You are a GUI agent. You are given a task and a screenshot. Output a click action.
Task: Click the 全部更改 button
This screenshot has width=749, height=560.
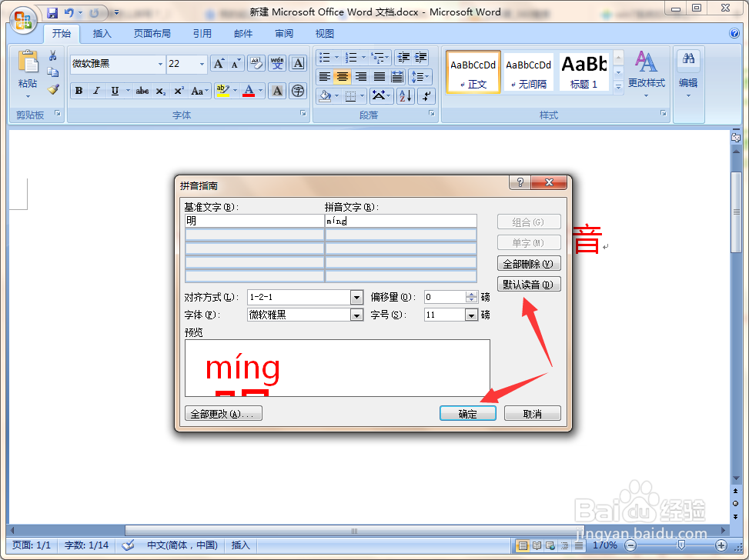[223, 413]
